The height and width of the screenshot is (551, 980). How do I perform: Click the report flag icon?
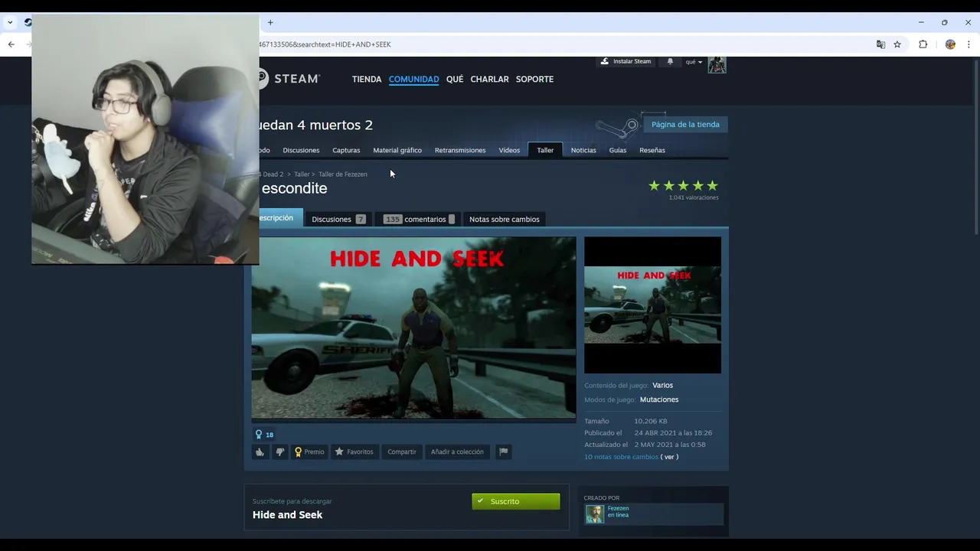point(503,452)
